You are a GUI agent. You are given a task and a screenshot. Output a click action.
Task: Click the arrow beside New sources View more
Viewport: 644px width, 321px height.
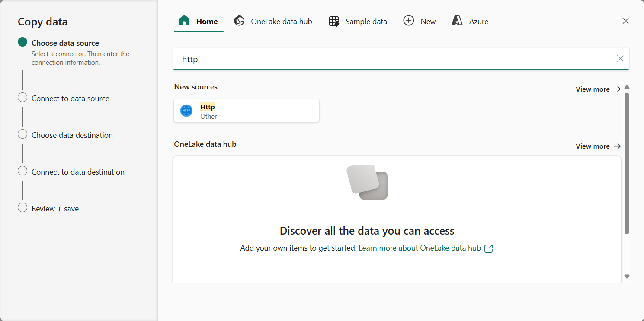[617, 89]
